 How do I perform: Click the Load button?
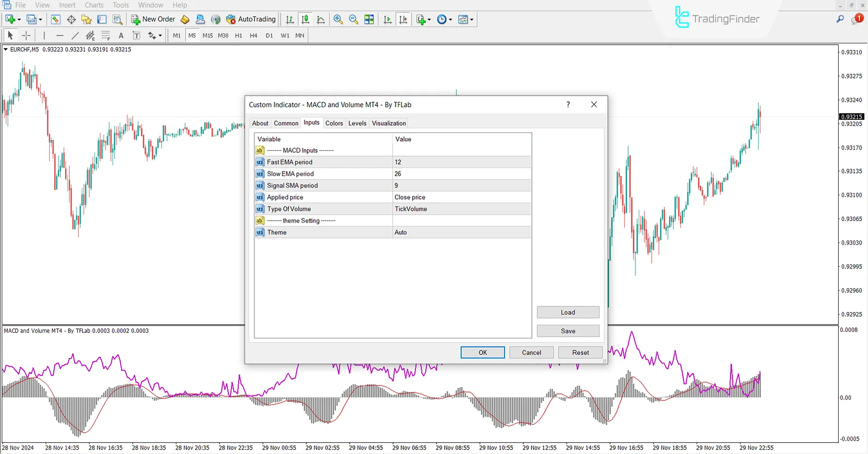568,312
